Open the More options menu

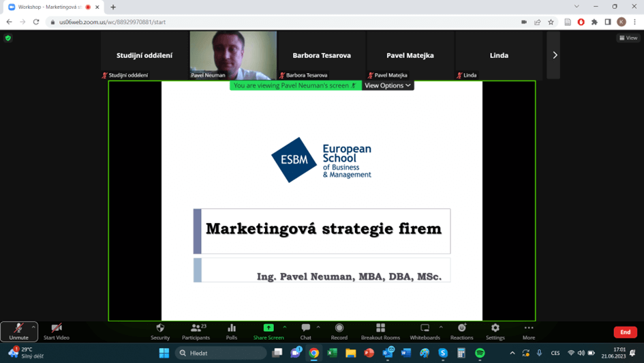pos(529,332)
